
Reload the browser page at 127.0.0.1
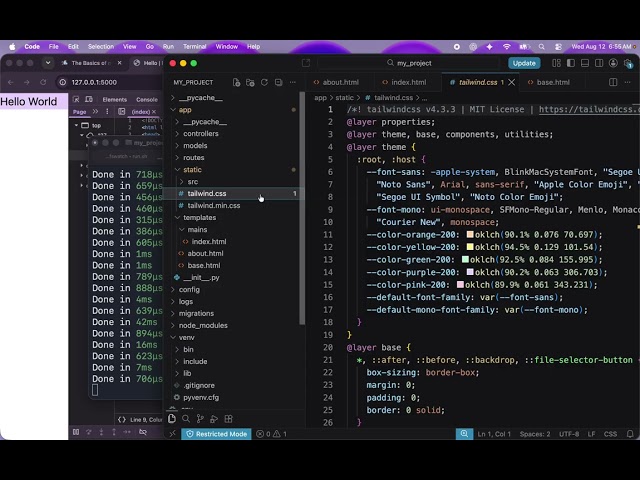pyautogui.click(x=43, y=82)
